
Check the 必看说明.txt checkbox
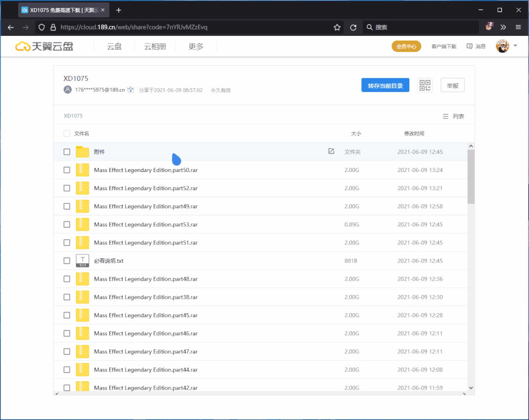67,261
